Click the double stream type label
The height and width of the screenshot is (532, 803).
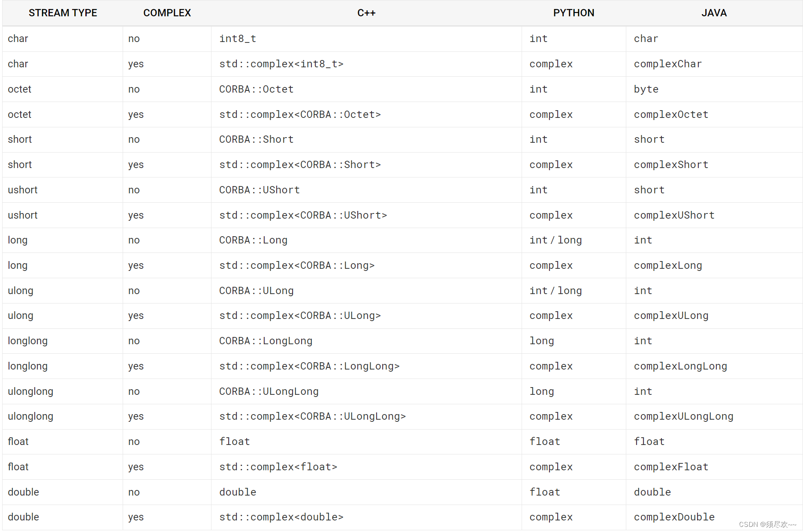coord(23,492)
